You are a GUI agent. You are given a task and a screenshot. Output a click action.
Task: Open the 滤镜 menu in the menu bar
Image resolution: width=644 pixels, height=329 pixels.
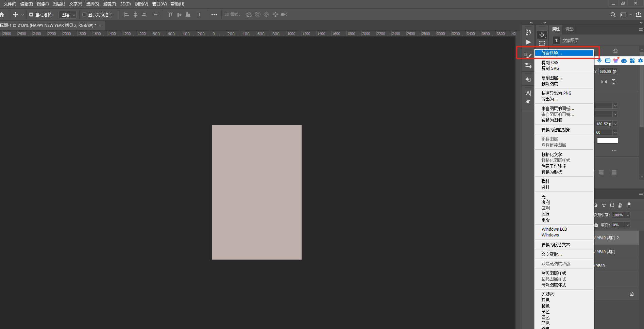click(x=109, y=4)
